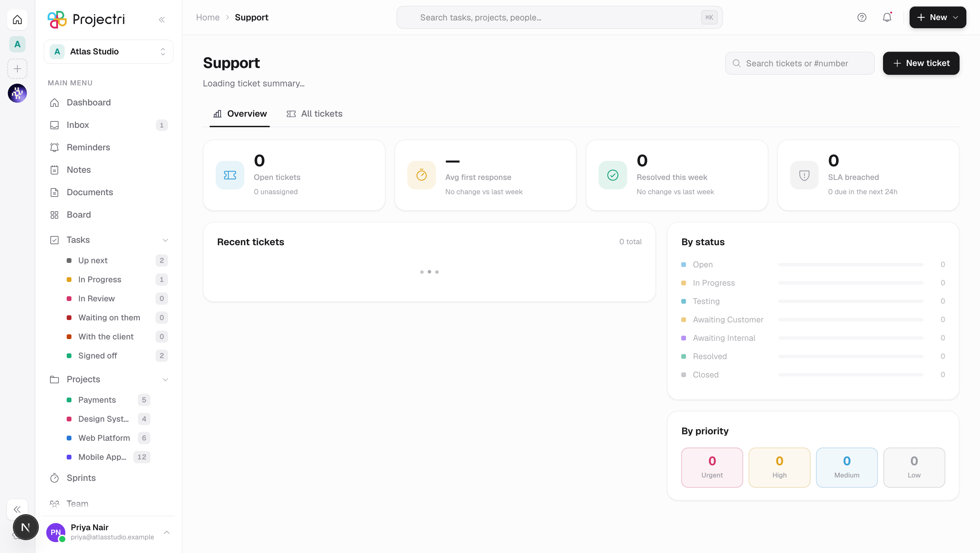Open the purple pixel workspace avatar
Screen dimensions: 980x553
17,93
